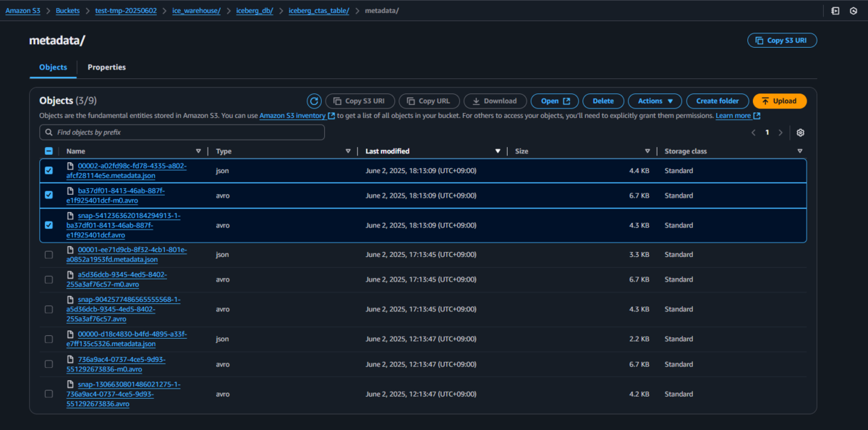Open table preferences gear icon
Screen dimensions: 868x430
[x=801, y=132]
